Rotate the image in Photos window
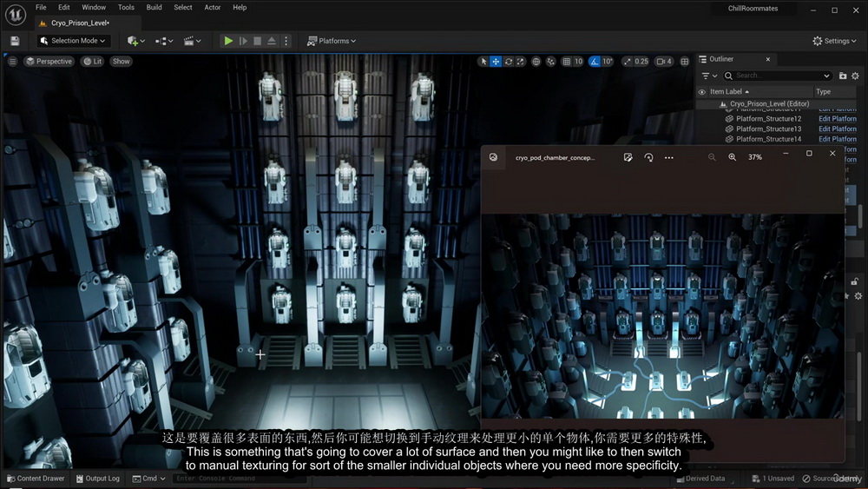 [x=648, y=158]
